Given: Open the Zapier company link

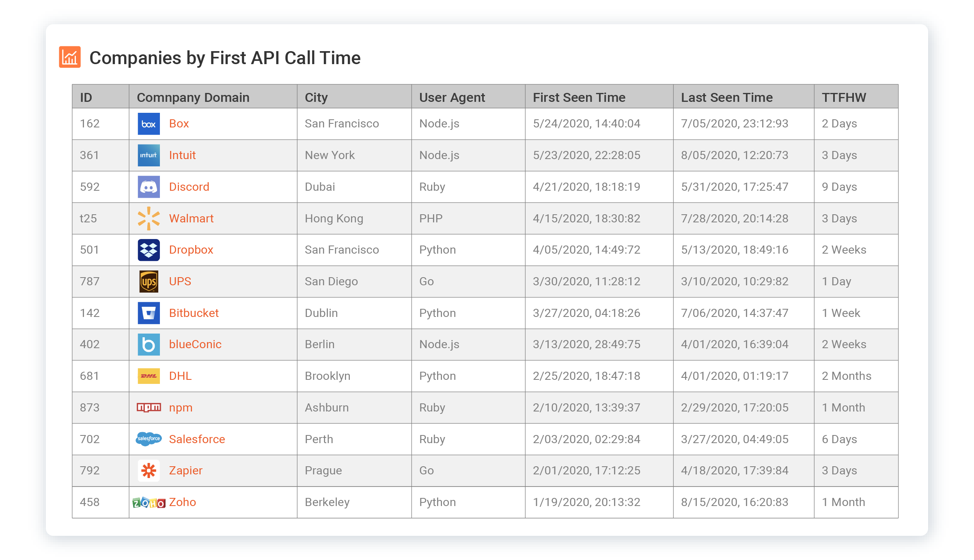Looking at the screenshot, I should coord(185,471).
